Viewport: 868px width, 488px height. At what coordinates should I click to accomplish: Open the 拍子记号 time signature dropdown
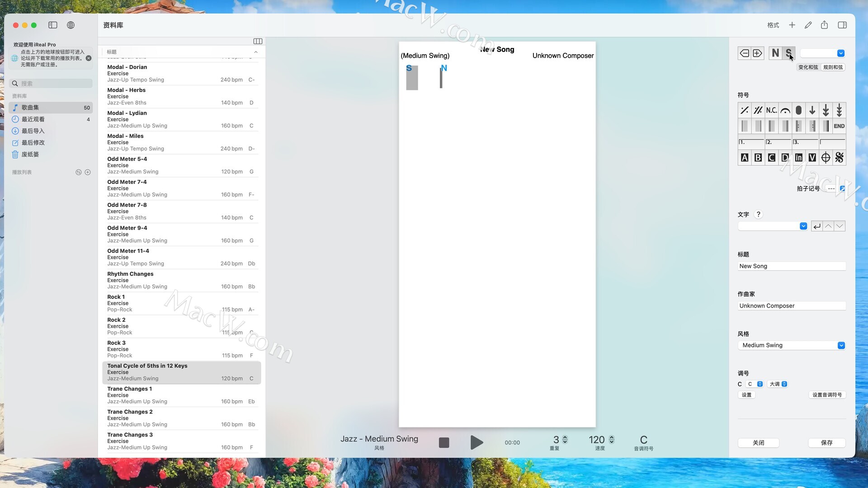842,189
